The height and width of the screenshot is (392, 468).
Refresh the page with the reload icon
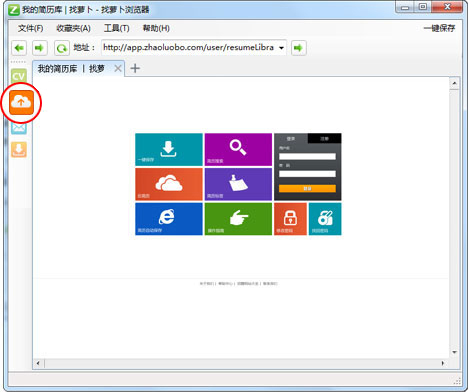62,48
